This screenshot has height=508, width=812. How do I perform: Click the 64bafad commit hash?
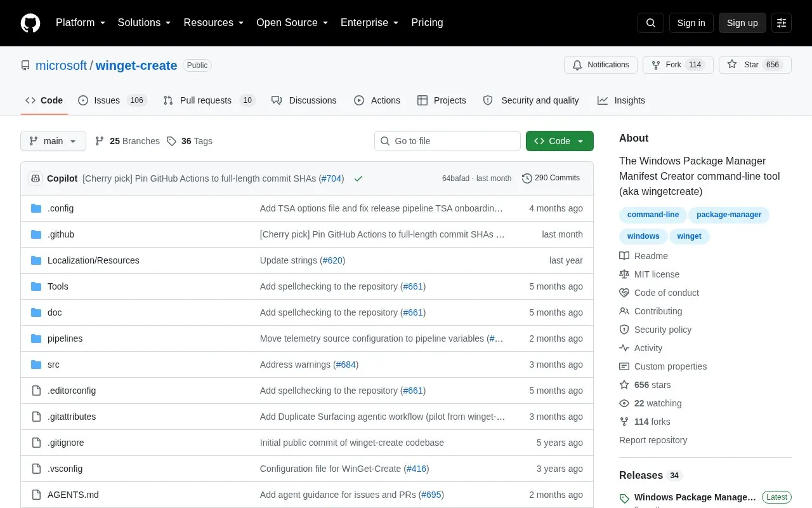pyautogui.click(x=455, y=178)
